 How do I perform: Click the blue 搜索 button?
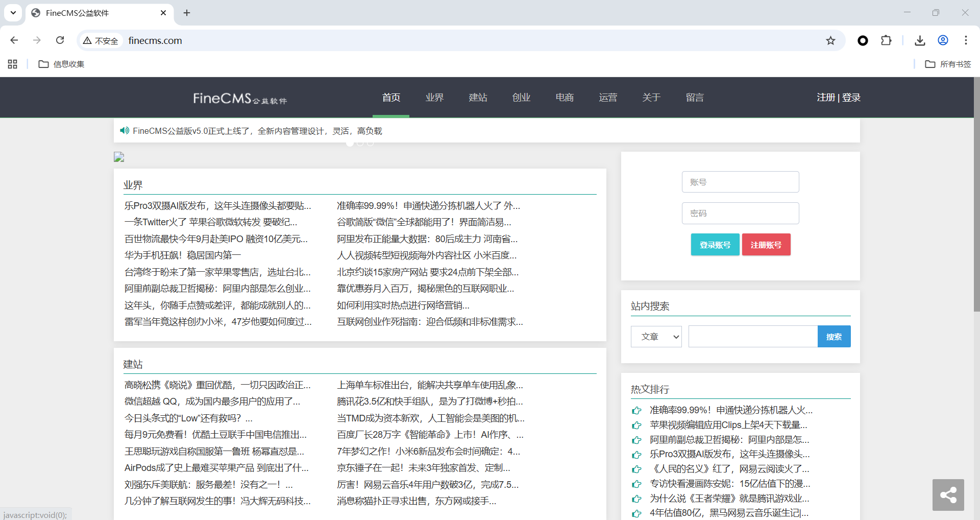tap(834, 337)
